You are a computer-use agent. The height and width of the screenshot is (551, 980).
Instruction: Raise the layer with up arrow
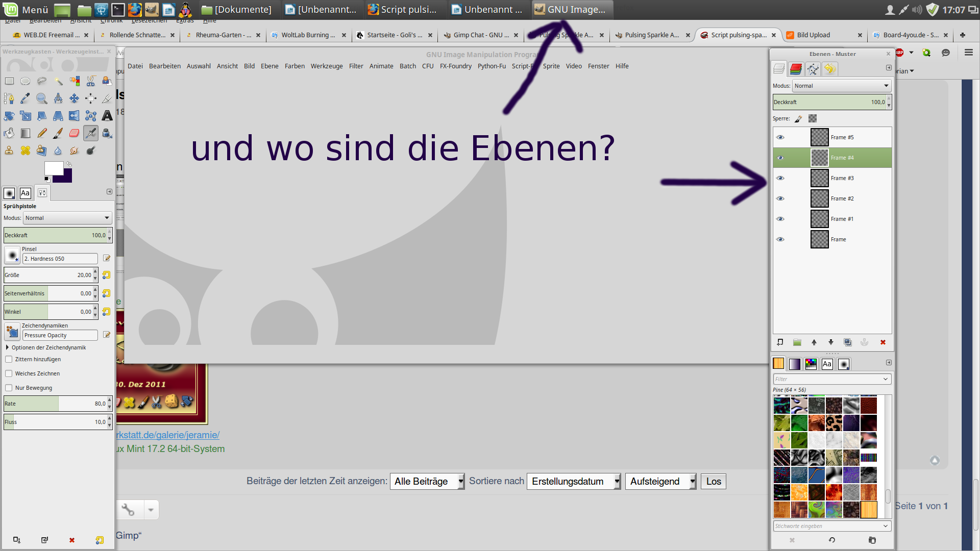click(814, 342)
